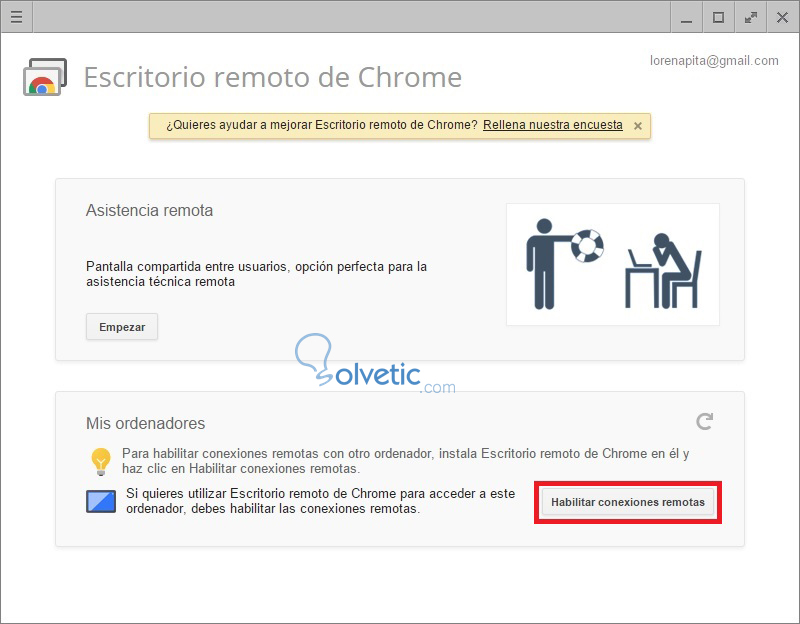
Task: Click the lightbulb tip icon
Action: [x=101, y=461]
